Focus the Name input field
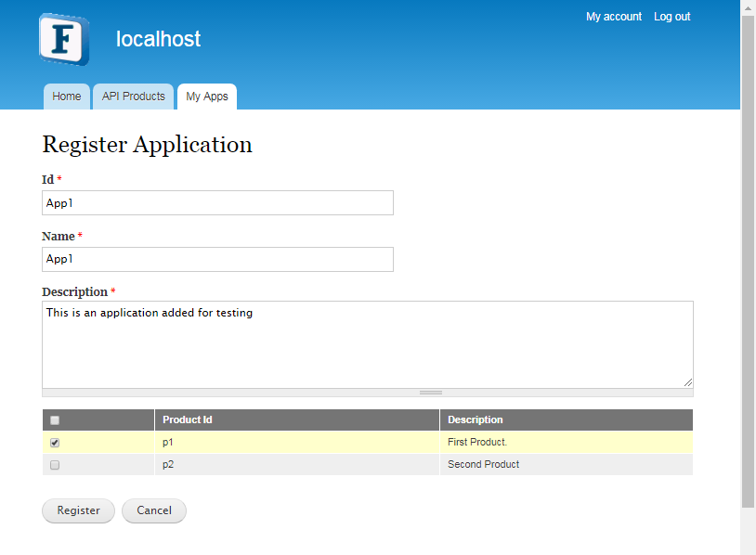 (217, 259)
